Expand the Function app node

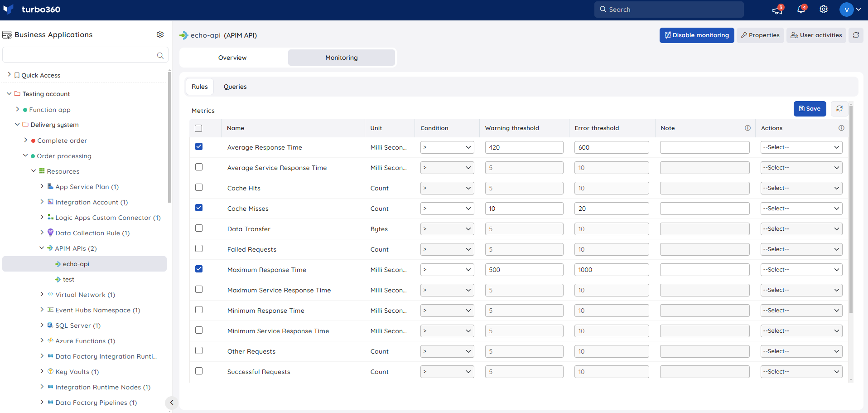tap(17, 109)
